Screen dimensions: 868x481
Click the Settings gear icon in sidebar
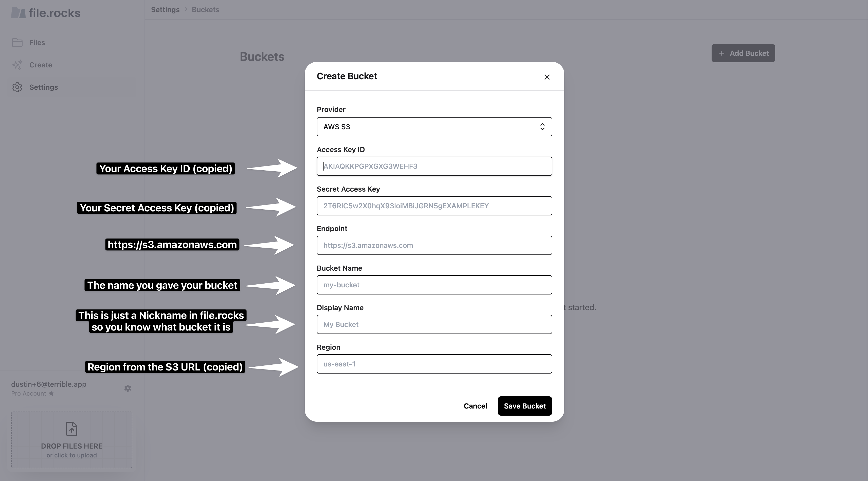pyautogui.click(x=17, y=87)
